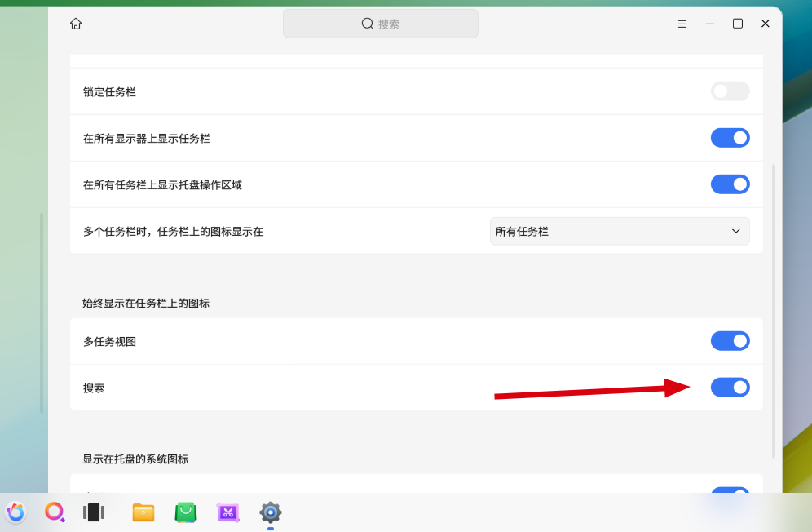Turn off the 搜索 taskbar icon switch
Image resolution: width=812 pixels, height=532 pixels.
[730, 388]
